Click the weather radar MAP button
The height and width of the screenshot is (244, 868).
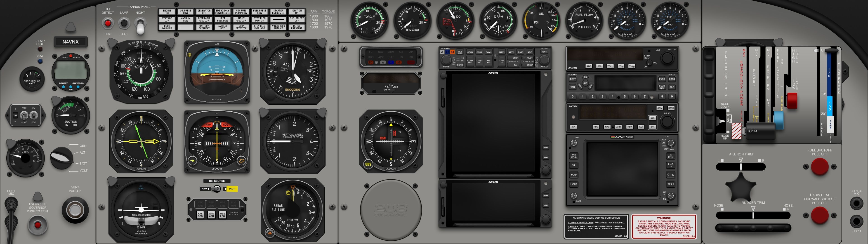[573, 175]
